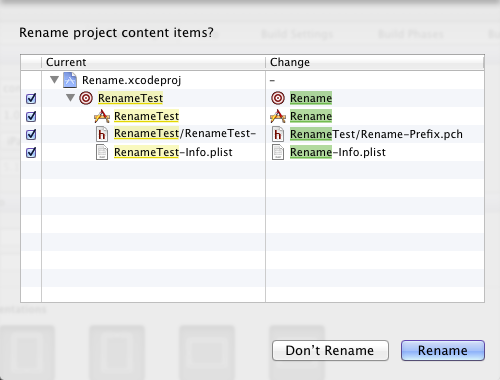The height and width of the screenshot is (380, 500).
Task: Click the Rename.xcodeproj project file icon
Action: click(70, 80)
